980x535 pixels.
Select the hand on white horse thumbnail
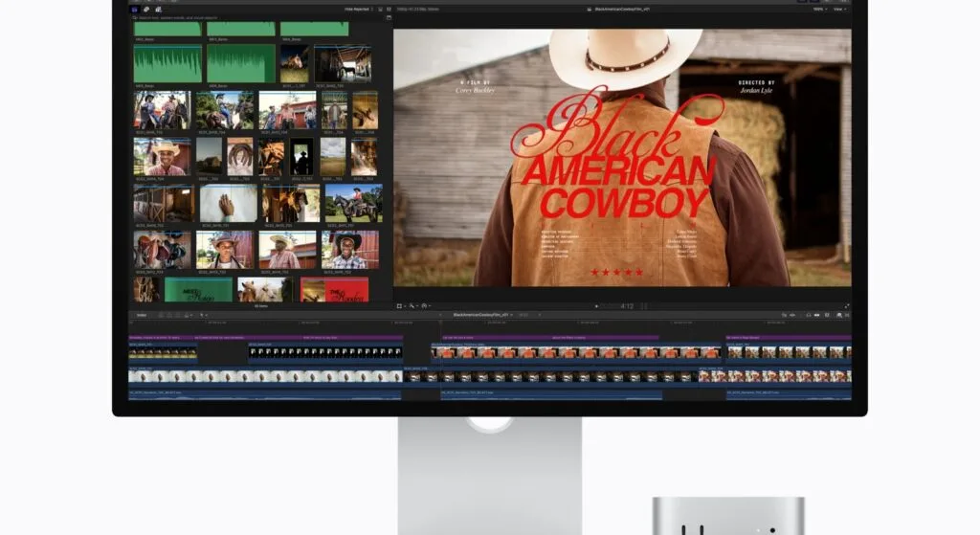pyautogui.click(x=228, y=203)
